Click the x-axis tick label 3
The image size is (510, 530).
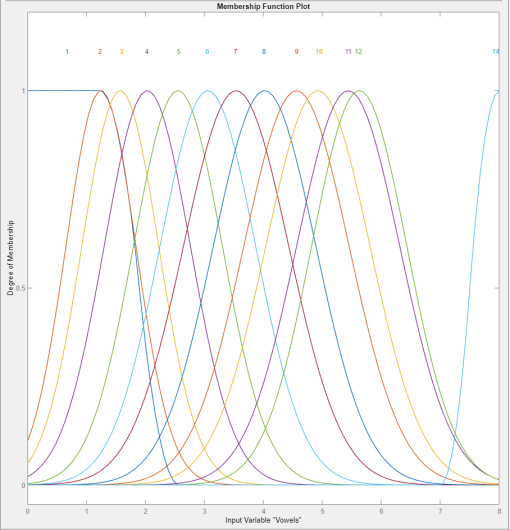tap(204, 511)
